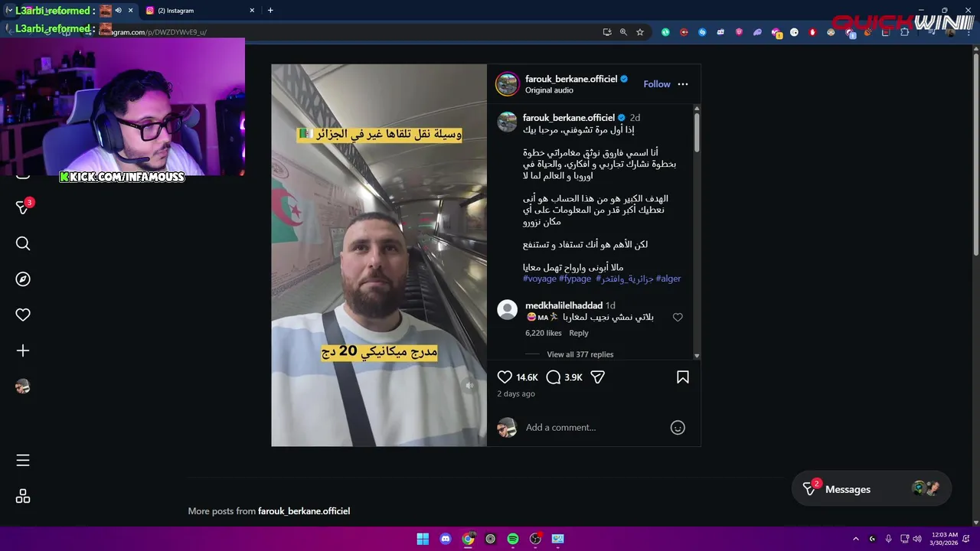Open Instagram Search in the sidebar
The image size is (980, 551).
(23, 243)
